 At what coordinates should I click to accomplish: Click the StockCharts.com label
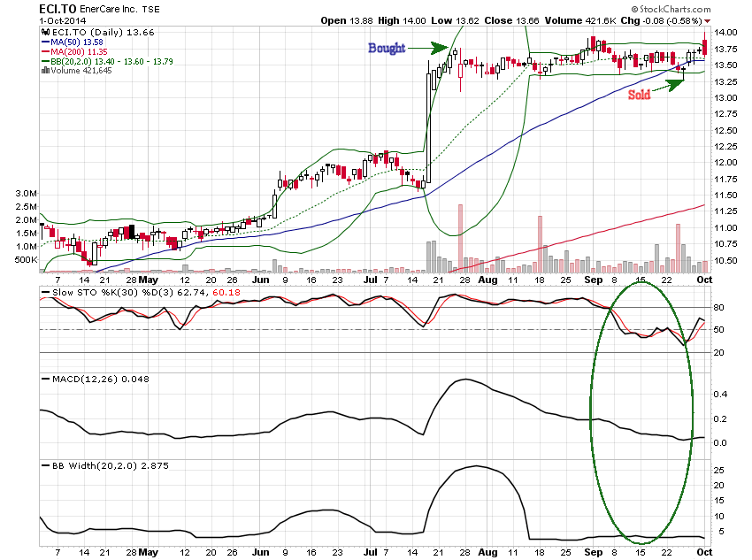(x=671, y=9)
